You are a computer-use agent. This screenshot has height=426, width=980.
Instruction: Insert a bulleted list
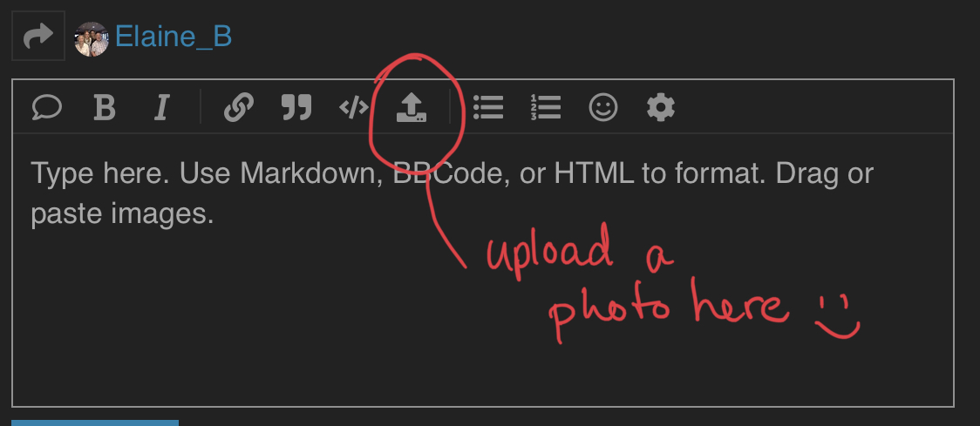488,107
